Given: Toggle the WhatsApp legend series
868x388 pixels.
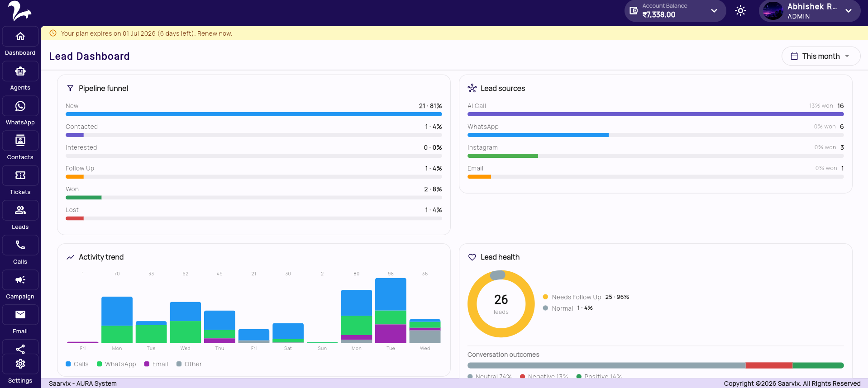Looking at the screenshot, I should [x=116, y=364].
